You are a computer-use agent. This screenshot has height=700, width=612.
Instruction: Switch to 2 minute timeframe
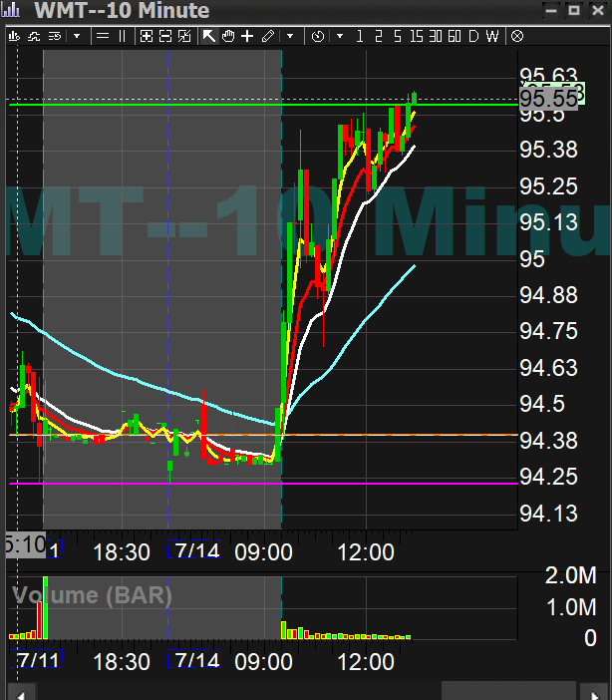[x=379, y=36]
